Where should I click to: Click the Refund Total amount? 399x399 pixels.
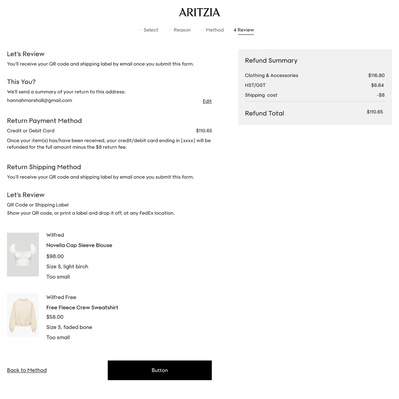pos(375,112)
